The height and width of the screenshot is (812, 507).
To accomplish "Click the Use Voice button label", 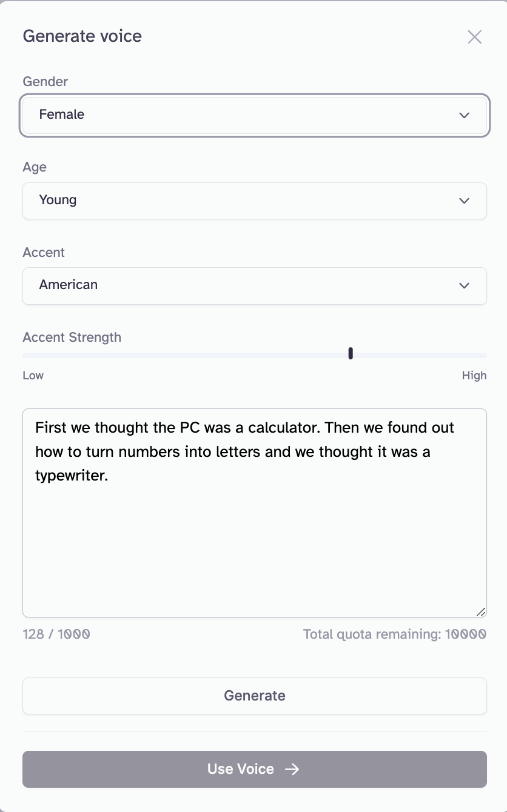I will point(241,769).
